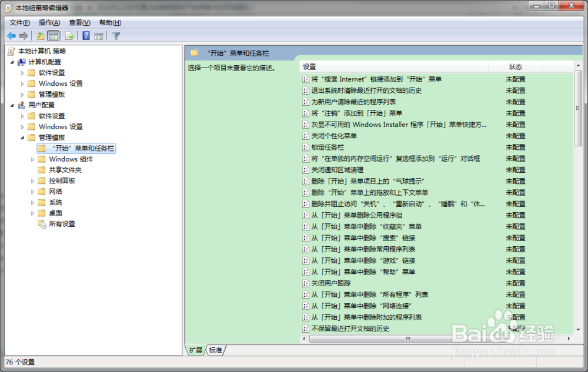Image resolution: width=588 pixels, height=372 pixels.
Task: Click the Up one level folder icon
Action: [40, 36]
